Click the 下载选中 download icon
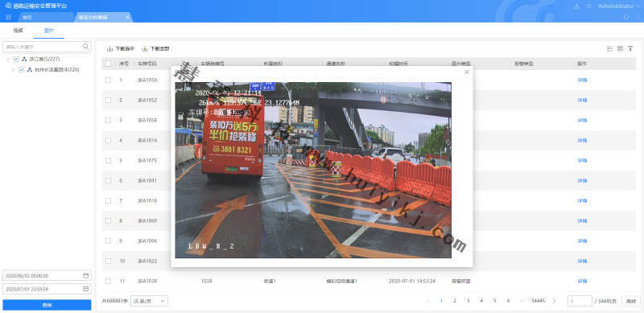 click(109, 49)
